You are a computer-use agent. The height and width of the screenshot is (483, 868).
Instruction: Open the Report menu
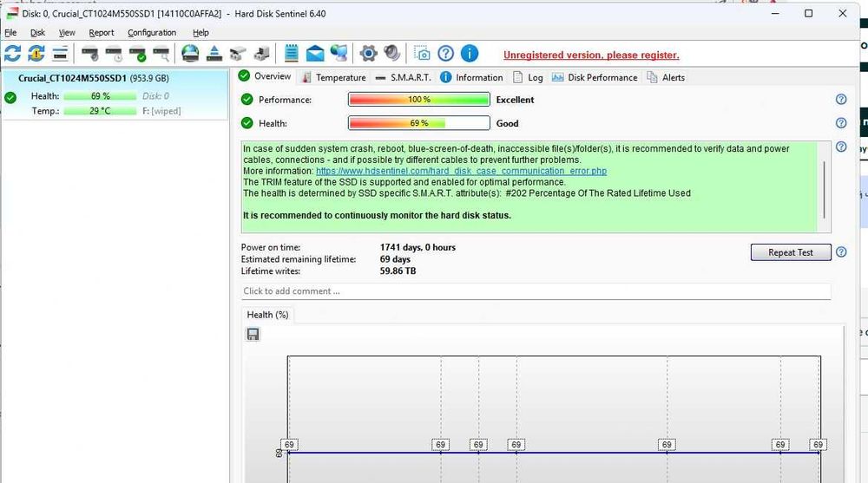(x=102, y=33)
